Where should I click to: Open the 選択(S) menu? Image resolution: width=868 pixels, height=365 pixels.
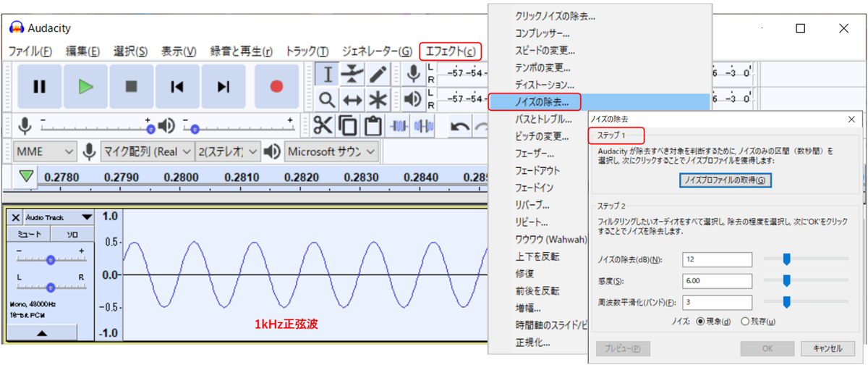[x=130, y=51]
